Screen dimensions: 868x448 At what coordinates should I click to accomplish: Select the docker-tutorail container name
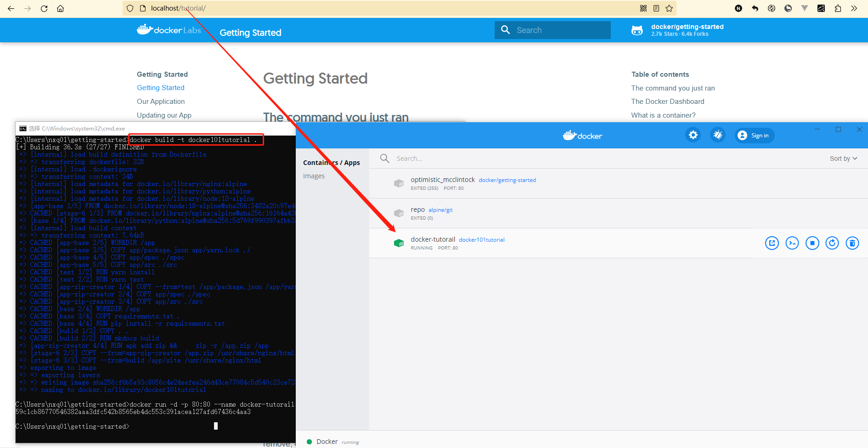(433, 239)
